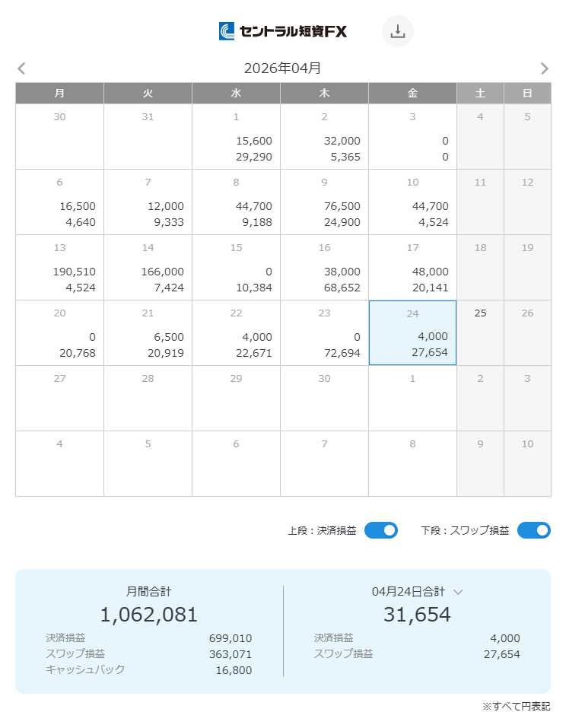Select April 24 calendar cell
Viewport: 566px width, 728px height.
pyautogui.click(x=412, y=333)
